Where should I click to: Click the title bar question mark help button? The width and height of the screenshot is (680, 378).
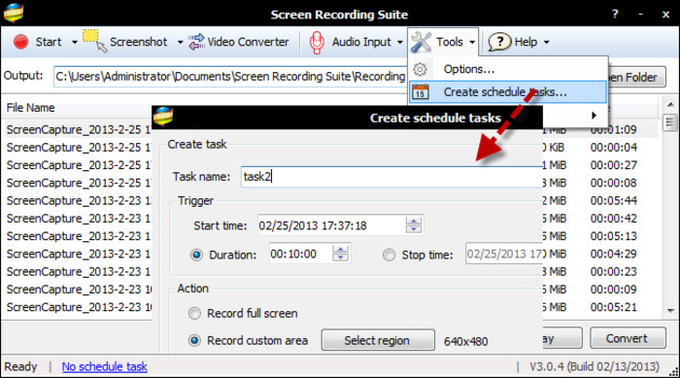tap(615, 14)
